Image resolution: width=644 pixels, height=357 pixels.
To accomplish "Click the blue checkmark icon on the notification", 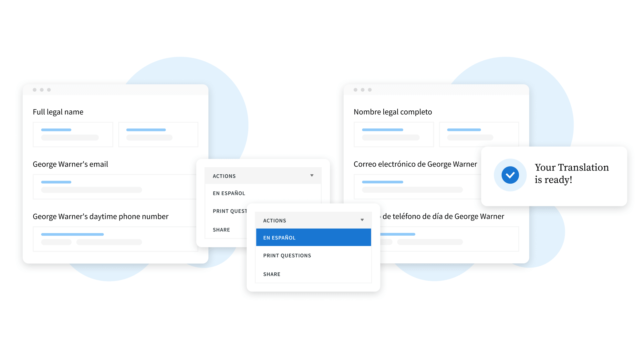I will 510,175.
